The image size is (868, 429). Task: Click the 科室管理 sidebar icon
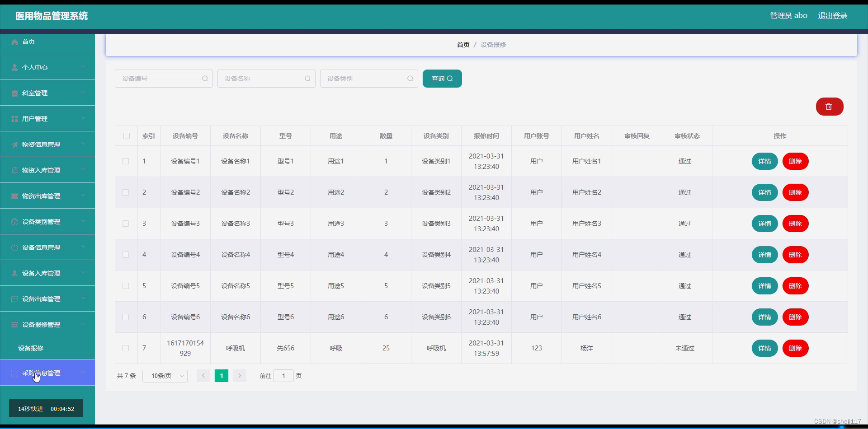coord(14,93)
